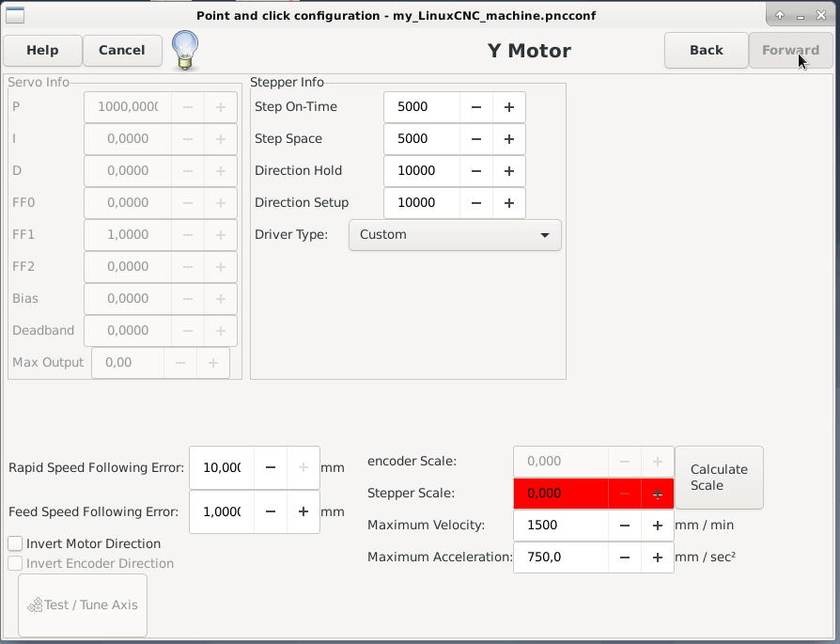Decrease Rapid Speed Following Error
Image resolution: width=840 pixels, height=644 pixels.
(x=271, y=467)
